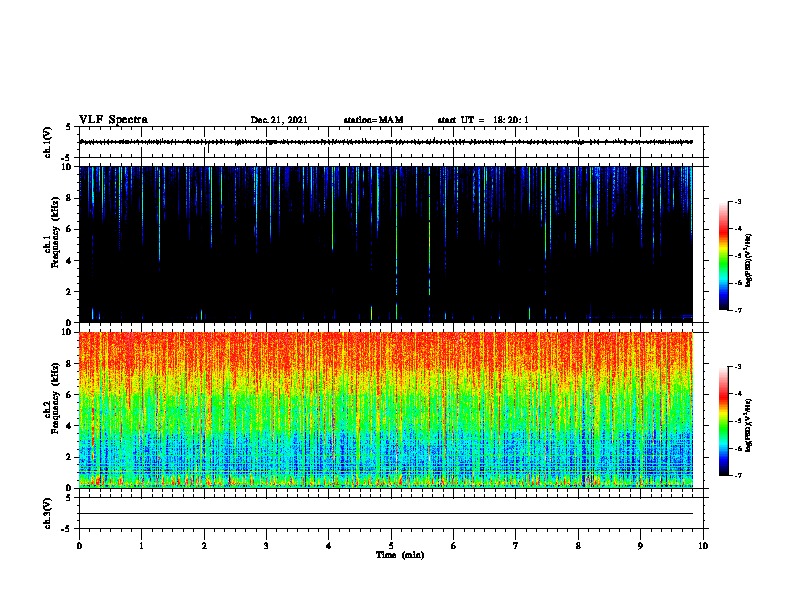
Task: Click the "Time (min)" axis label
Action: point(400,555)
